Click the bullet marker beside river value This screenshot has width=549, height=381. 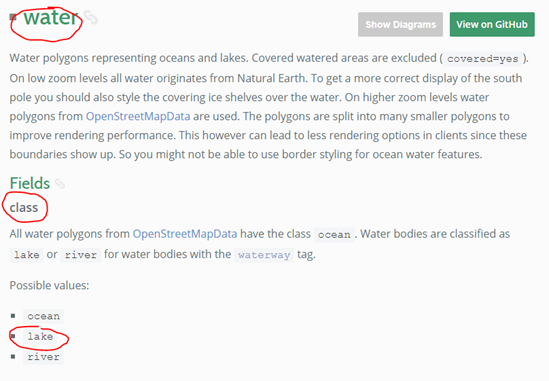13,356
